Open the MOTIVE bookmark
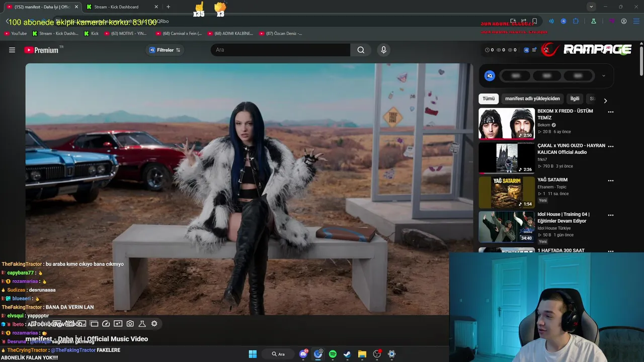The height and width of the screenshot is (362, 644). (x=125, y=33)
